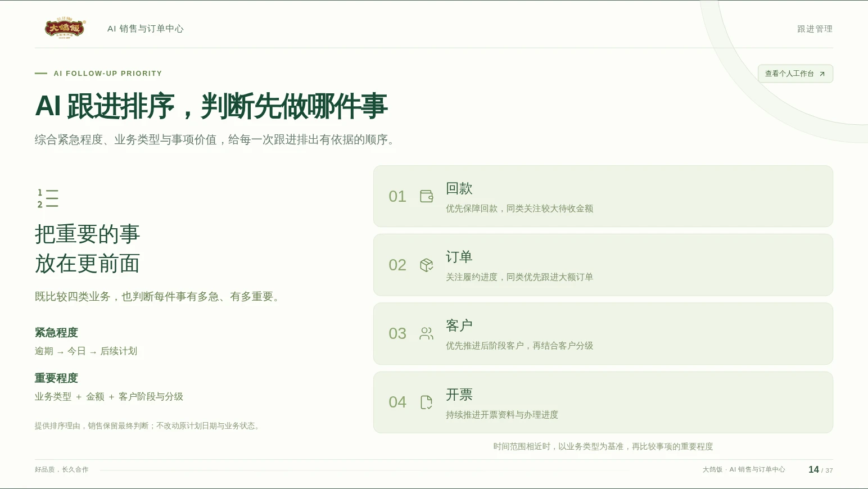Click the package icon beside 订单
This screenshot has width=868, height=489.
pos(427,265)
